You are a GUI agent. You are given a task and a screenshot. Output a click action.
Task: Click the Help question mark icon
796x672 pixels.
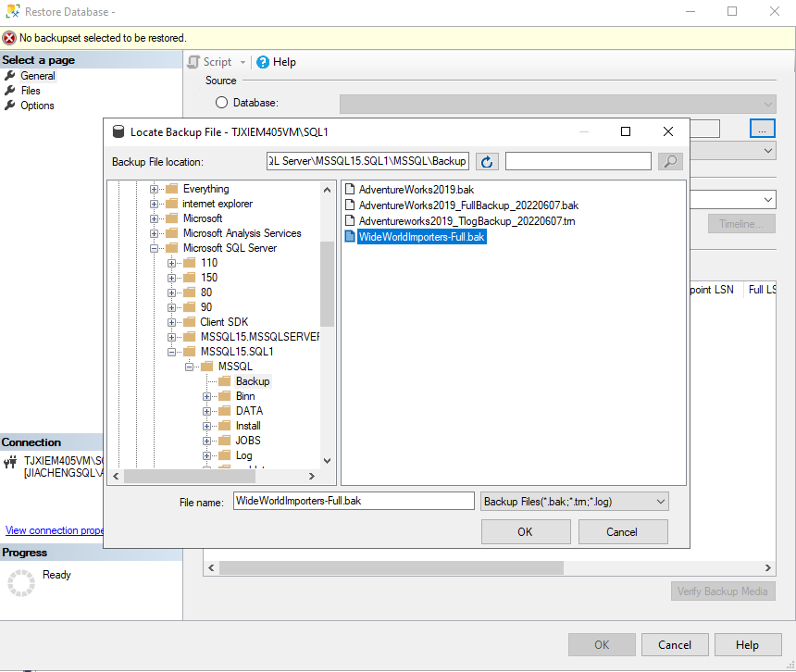[263, 62]
